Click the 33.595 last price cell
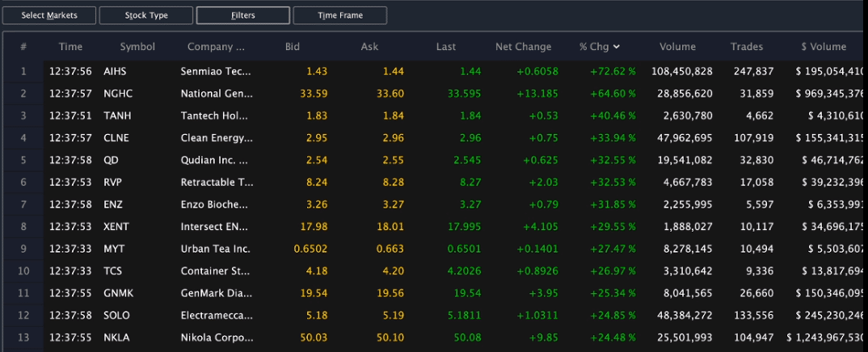Screen dimensions: 868x352 tap(464, 94)
